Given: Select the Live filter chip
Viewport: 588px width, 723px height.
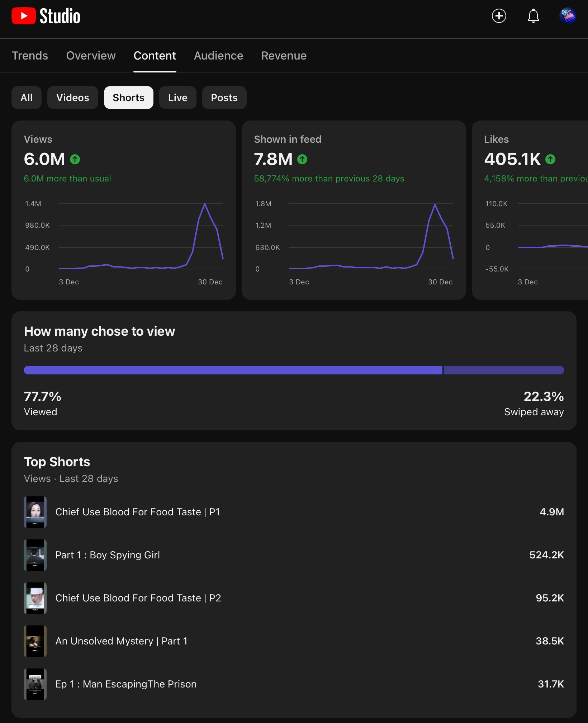Looking at the screenshot, I should (x=178, y=98).
